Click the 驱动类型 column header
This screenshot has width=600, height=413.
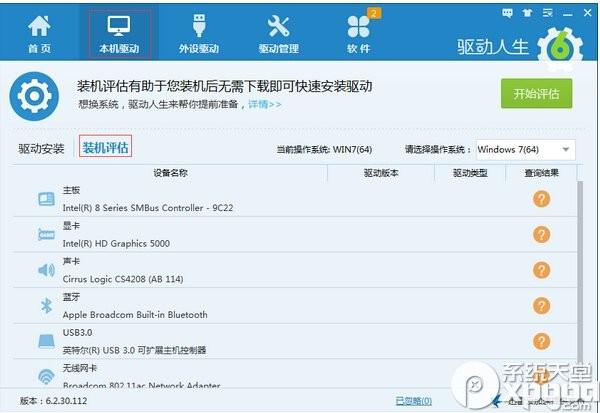tap(470, 173)
